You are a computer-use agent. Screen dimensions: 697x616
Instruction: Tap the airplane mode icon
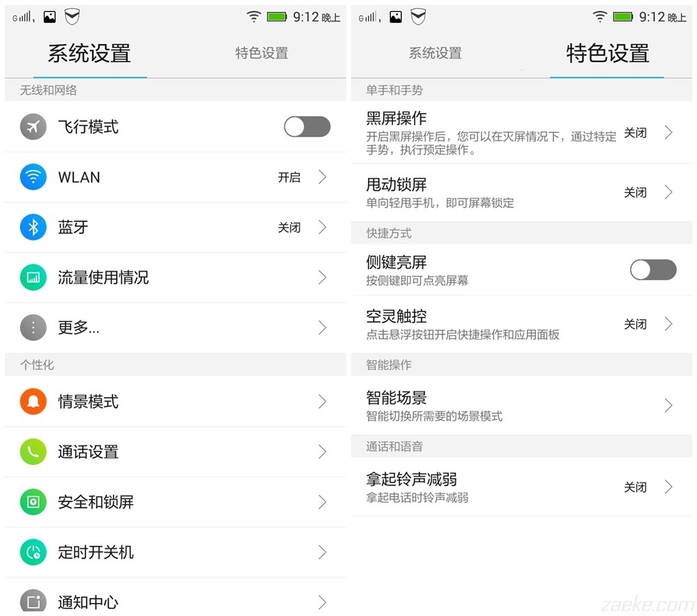[33, 126]
